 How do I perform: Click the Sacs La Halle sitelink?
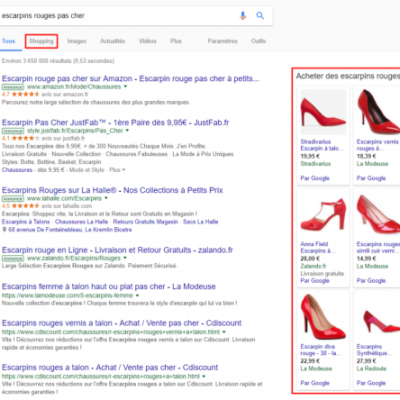click(x=200, y=222)
